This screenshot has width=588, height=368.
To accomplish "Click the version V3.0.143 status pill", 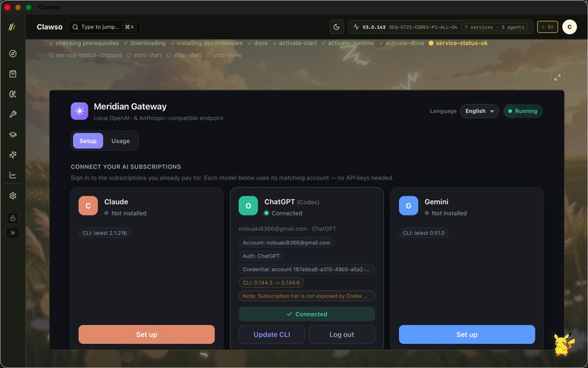I will coord(441,27).
